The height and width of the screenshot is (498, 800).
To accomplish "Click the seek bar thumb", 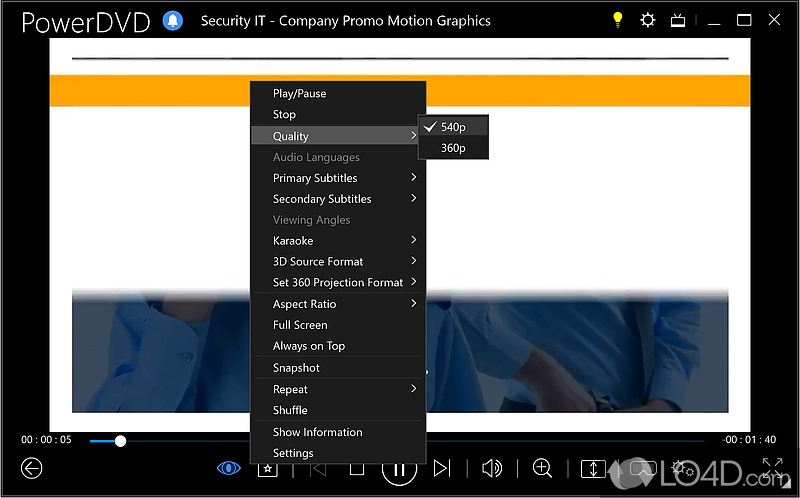I will [120, 441].
